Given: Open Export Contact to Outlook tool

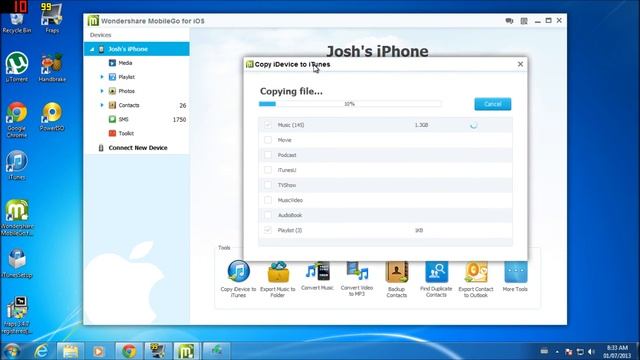Looking at the screenshot, I should pos(476,272).
